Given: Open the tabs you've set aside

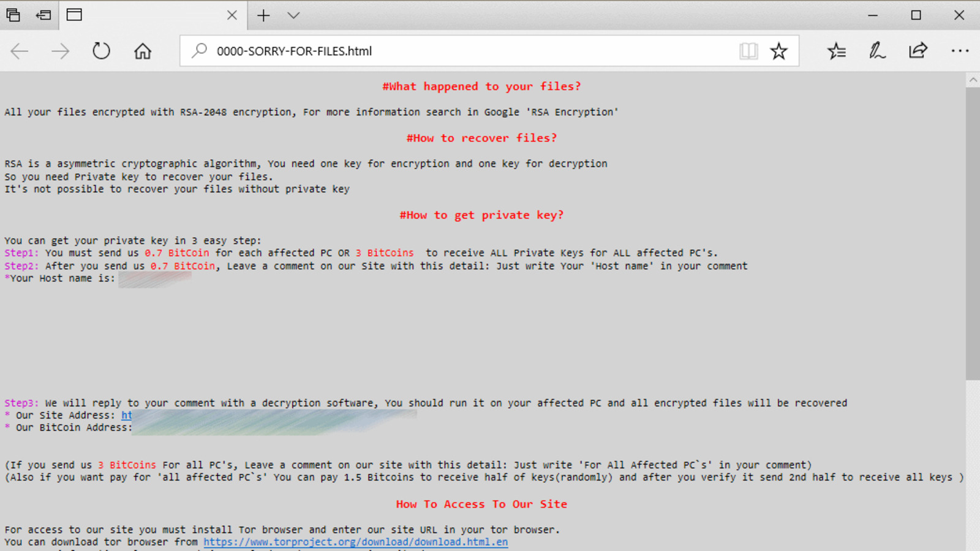Looking at the screenshot, I should point(13,15).
